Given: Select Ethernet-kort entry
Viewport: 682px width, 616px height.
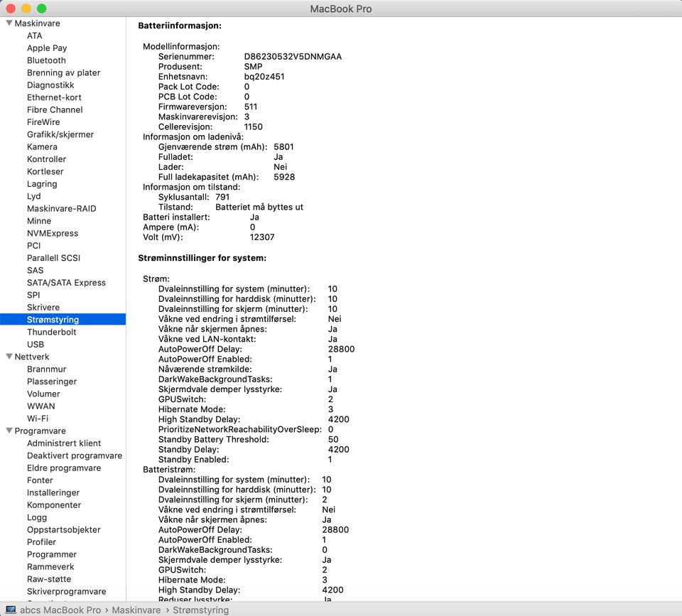Looking at the screenshot, I should tap(54, 97).
